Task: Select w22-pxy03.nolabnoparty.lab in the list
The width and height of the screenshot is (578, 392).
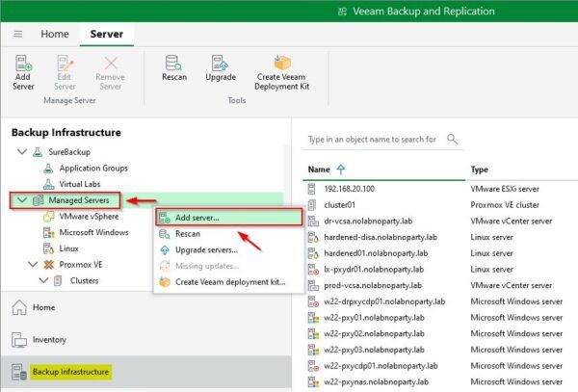Action: 374,350
